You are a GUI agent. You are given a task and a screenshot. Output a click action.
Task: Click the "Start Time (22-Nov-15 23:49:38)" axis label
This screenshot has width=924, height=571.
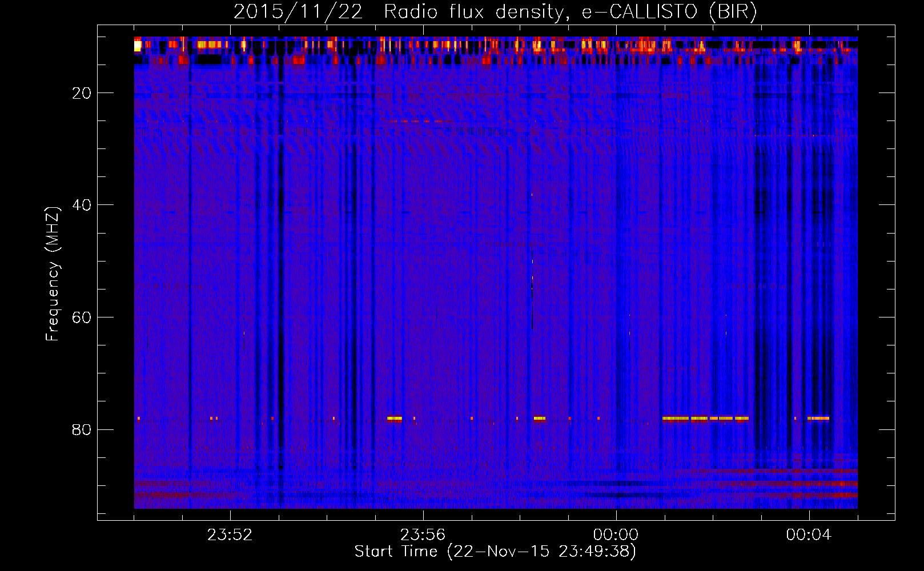coord(495,552)
